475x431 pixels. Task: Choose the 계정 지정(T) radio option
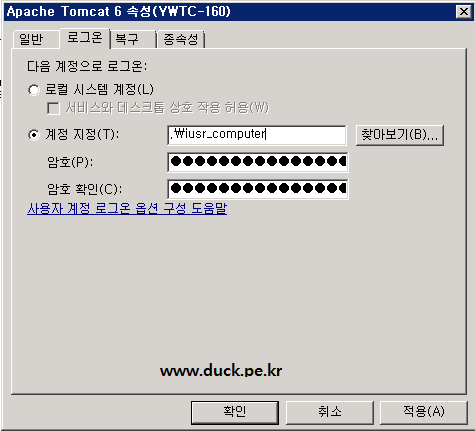tap(34, 135)
